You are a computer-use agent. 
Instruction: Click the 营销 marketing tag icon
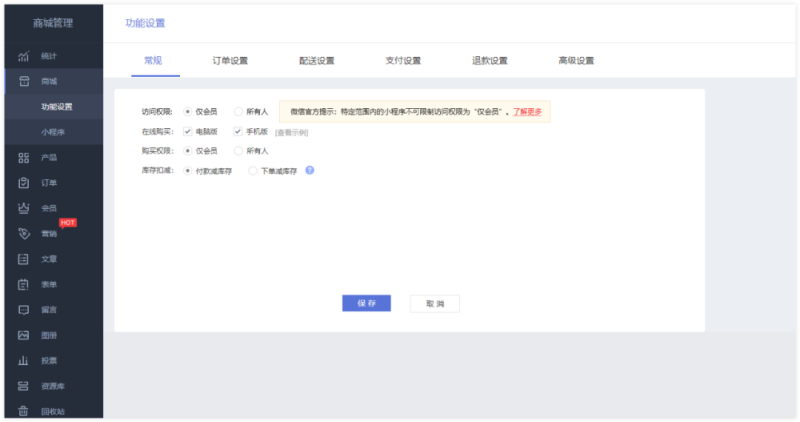pyautogui.click(x=23, y=234)
